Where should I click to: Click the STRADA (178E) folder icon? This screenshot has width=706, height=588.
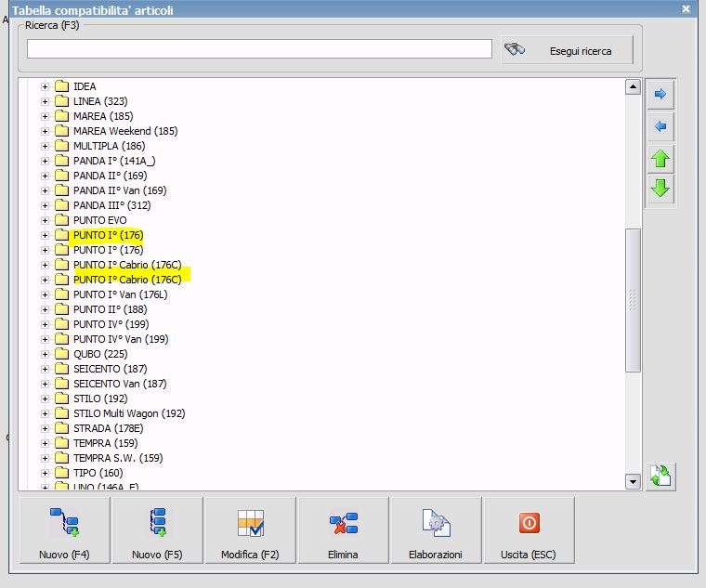coord(61,428)
